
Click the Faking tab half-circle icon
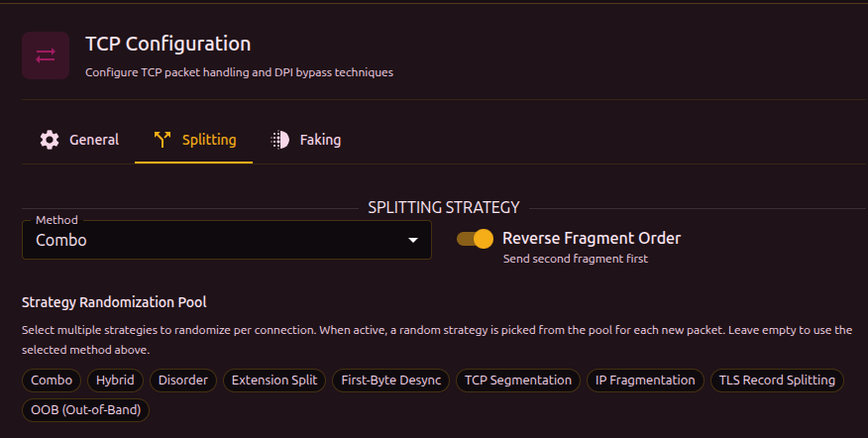click(280, 140)
